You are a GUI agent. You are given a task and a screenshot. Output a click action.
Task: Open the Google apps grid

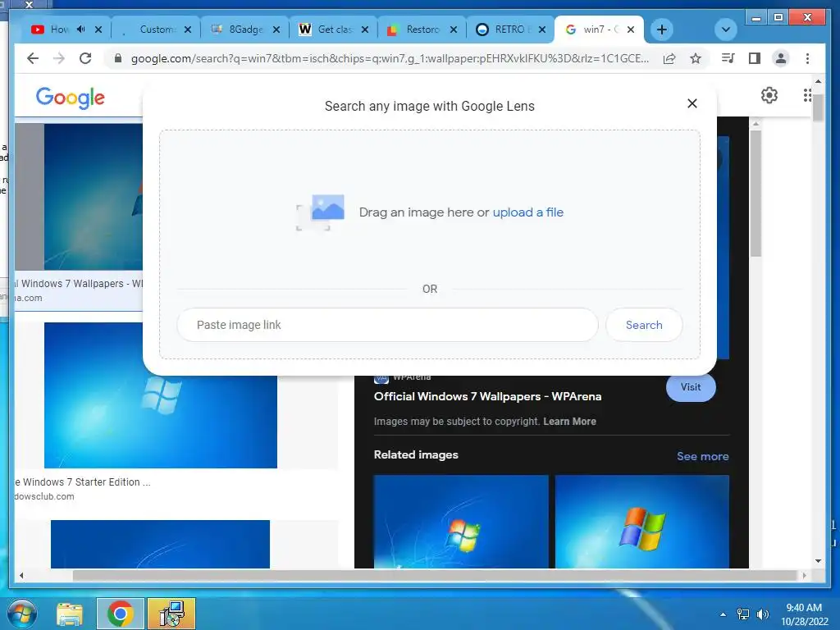[x=807, y=95]
